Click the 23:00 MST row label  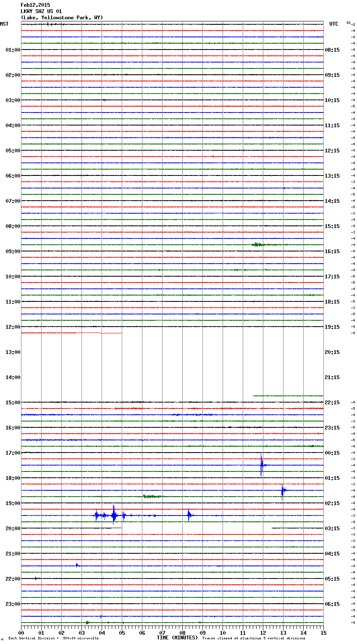tap(13, 604)
